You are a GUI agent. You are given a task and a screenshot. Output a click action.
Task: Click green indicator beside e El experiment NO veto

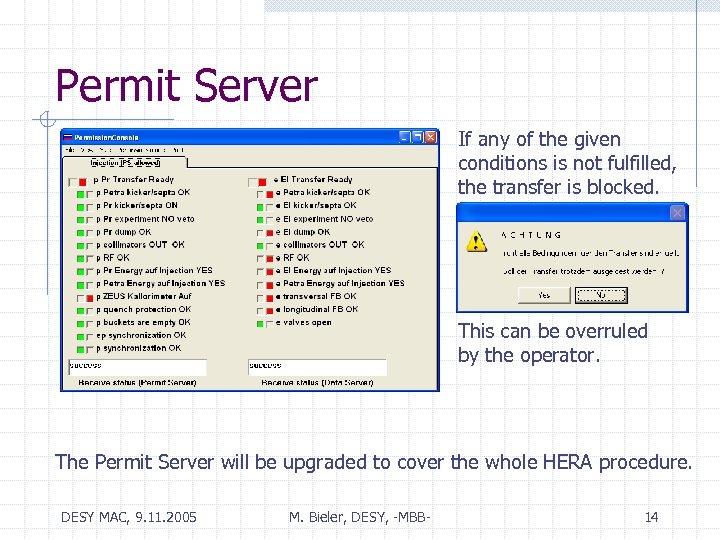pos(260,220)
